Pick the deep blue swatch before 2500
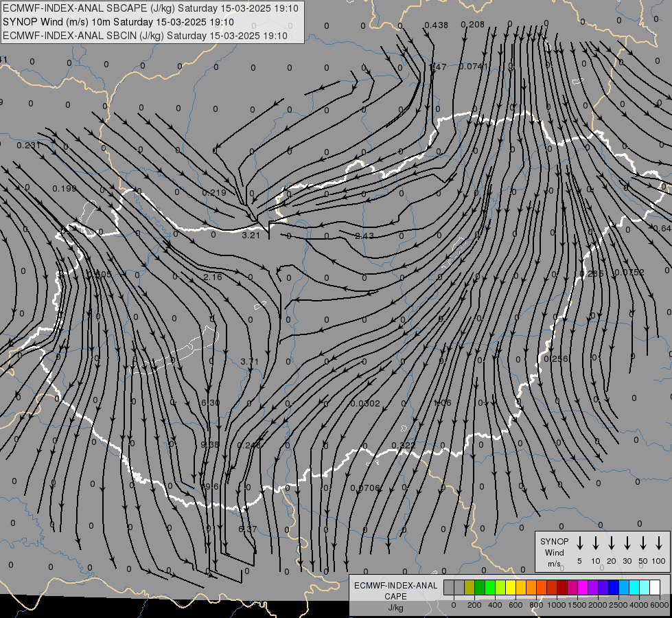Image resolution: width=672 pixels, height=618 pixels. point(613,587)
